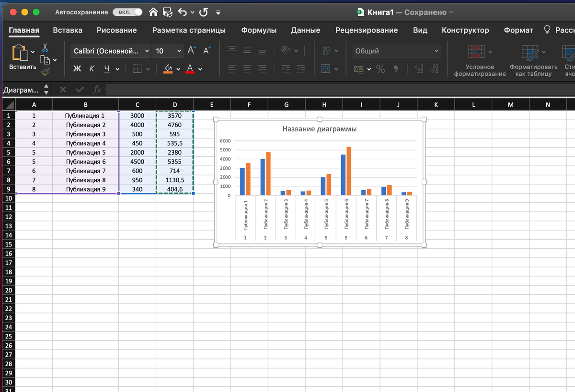575x392 pixels.
Task: Click the Home house icon in title bar
Action: click(x=153, y=12)
